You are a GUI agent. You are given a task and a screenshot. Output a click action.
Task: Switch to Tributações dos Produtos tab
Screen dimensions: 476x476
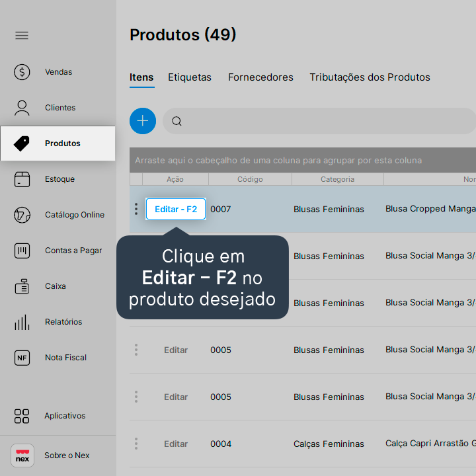pos(370,77)
